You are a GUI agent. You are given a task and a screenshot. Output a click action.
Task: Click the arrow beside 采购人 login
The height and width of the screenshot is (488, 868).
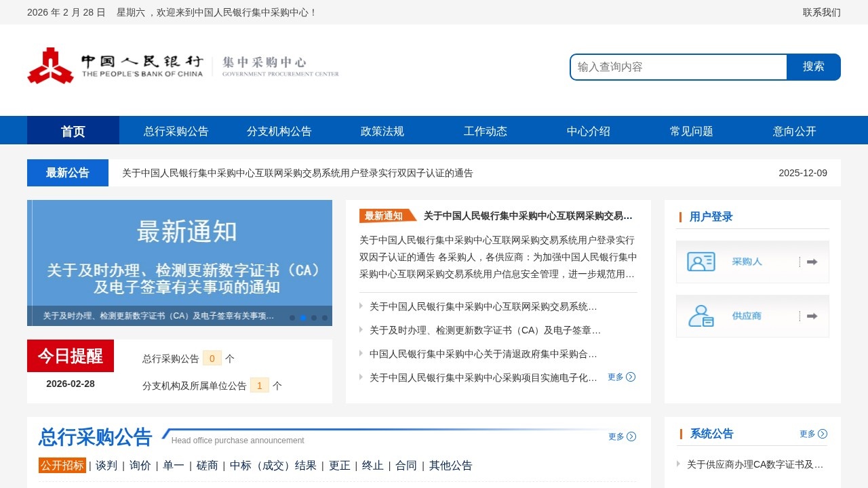[x=811, y=262]
